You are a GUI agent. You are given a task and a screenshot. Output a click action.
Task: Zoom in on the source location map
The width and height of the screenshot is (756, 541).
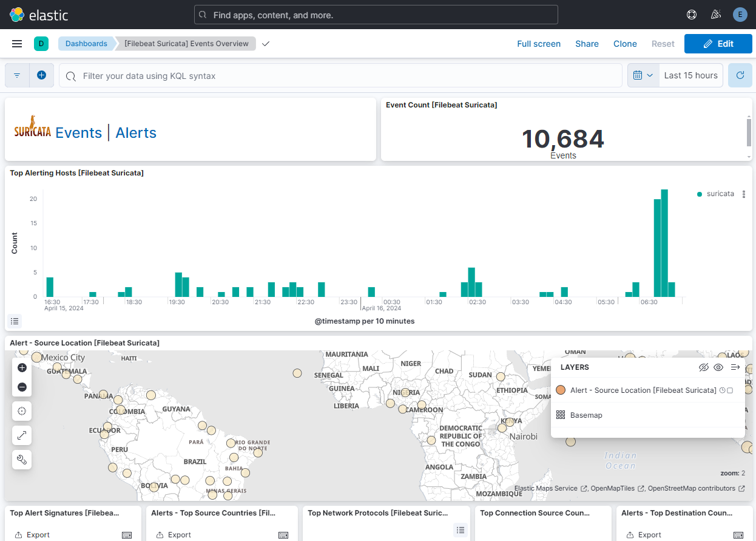22,368
